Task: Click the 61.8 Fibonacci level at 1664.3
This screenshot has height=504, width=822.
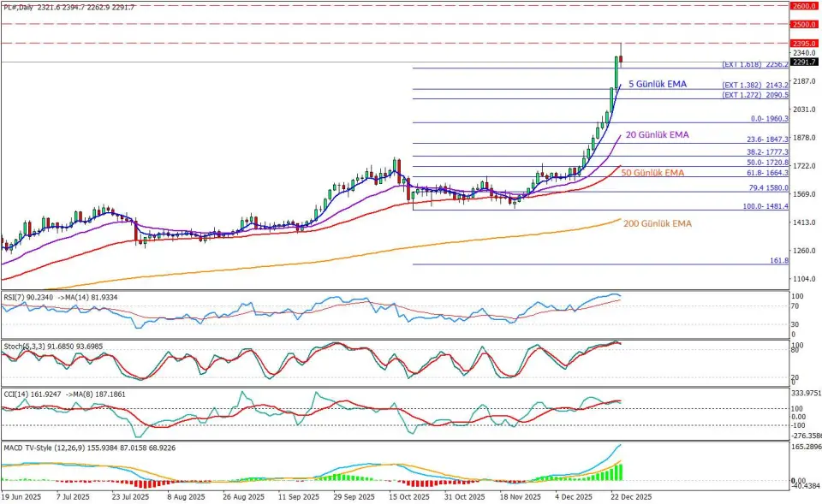Action: point(766,173)
